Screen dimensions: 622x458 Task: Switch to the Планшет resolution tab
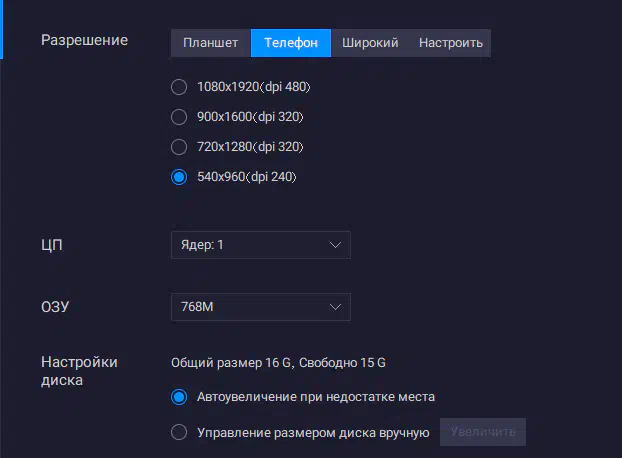pos(211,43)
